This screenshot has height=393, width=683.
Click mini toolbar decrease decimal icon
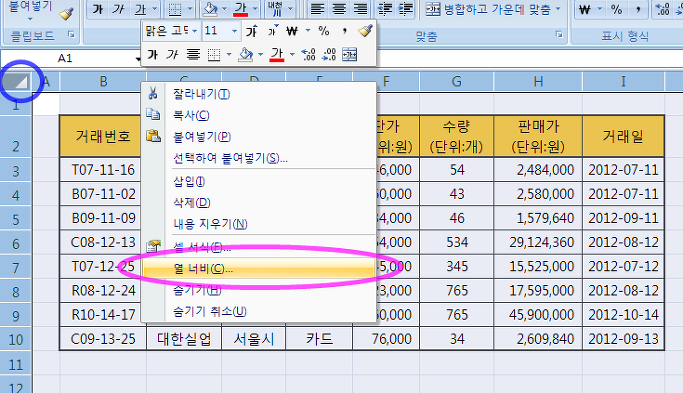click(329, 54)
